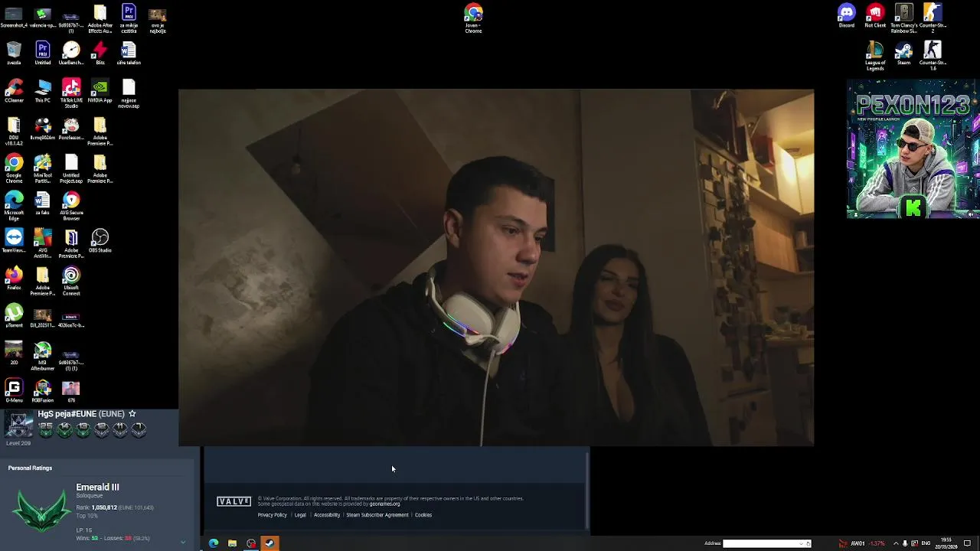Image resolution: width=980 pixels, height=551 pixels.
Task: Select the CCleaner desktop icon
Action: point(14,90)
